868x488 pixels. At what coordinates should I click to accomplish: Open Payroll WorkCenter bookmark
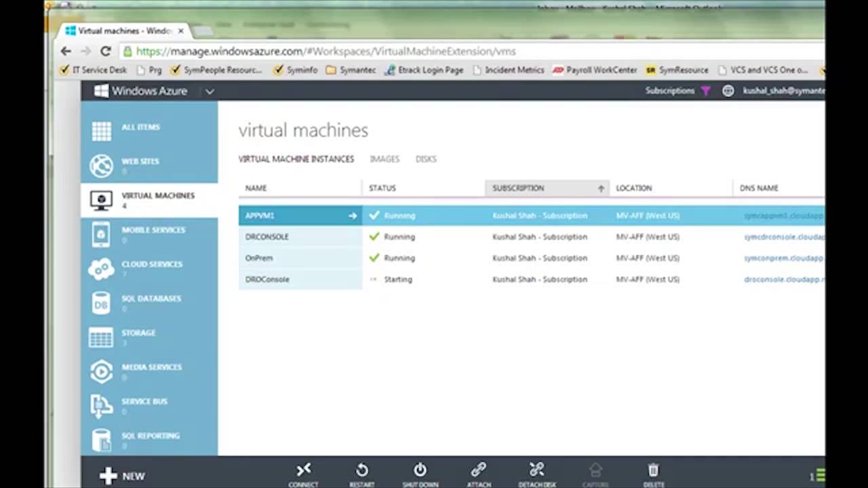tap(595, 70)
